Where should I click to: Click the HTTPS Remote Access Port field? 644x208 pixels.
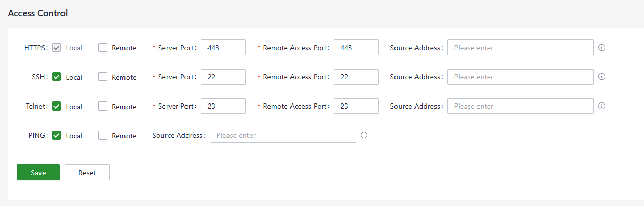coord(356,48)
